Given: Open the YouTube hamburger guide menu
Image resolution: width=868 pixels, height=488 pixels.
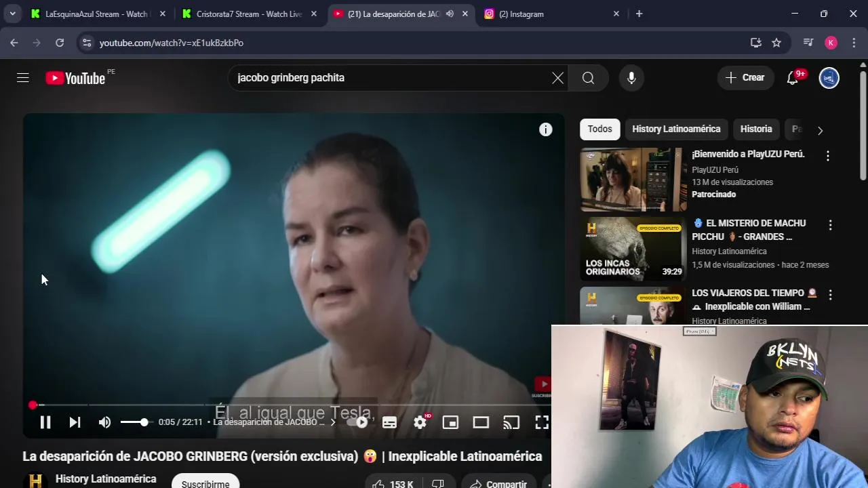Looking at the screenshot, I should (x=23, y=78).
